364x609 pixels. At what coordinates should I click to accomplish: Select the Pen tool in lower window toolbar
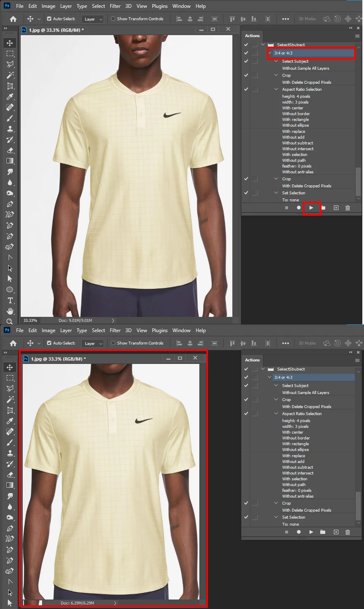(10, 528)
